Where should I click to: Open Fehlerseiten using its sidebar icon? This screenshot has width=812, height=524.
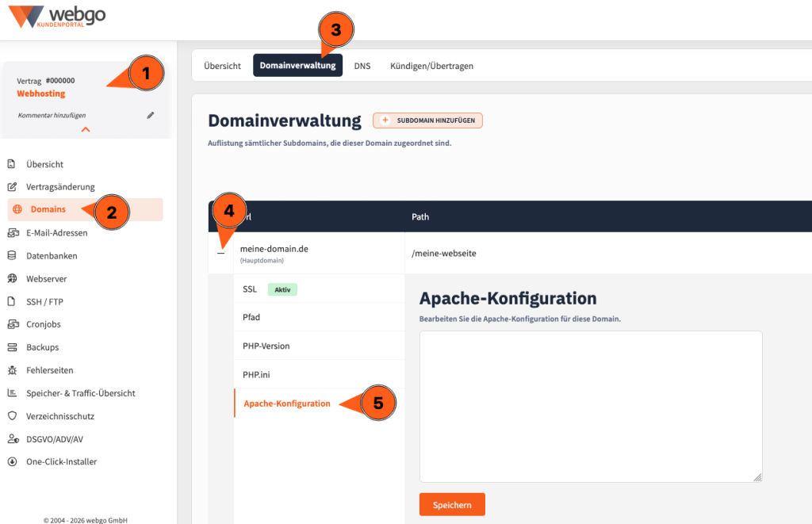[11, 369]
